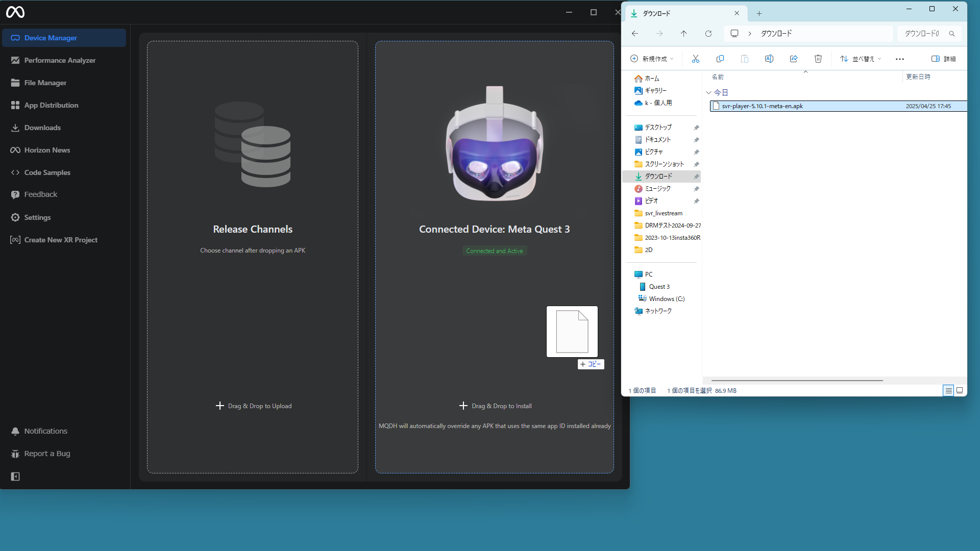Click the Feedback speech bubble icon

[15, 194]
